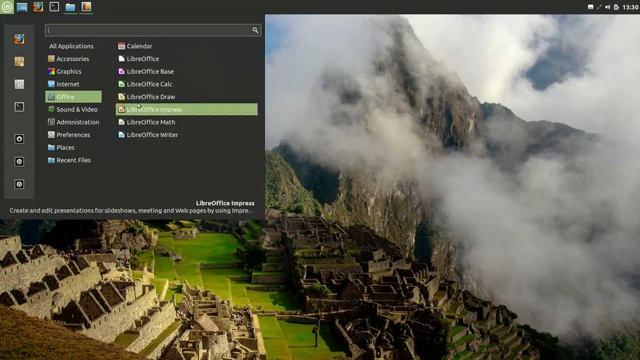Viewport: 640px width, 360px height.
Task: Open the Files folder icon in panel
Action: [x=70, y=7]
